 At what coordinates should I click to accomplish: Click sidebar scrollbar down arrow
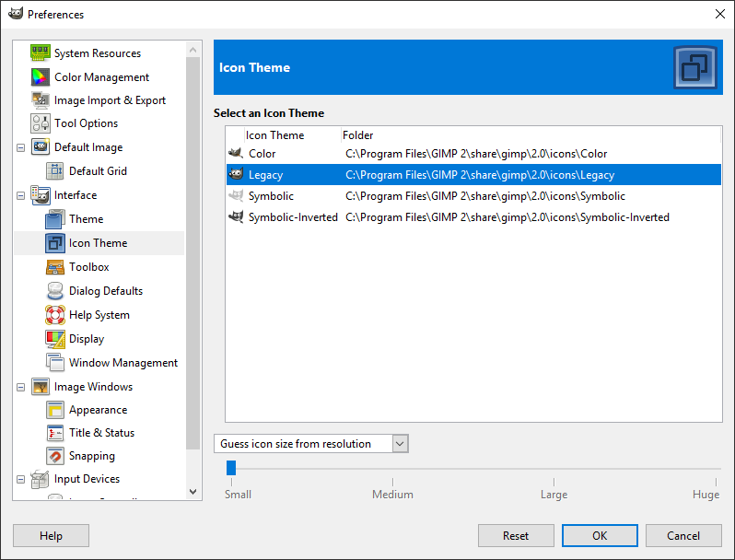pyautogui.click(x=193, y=492)
